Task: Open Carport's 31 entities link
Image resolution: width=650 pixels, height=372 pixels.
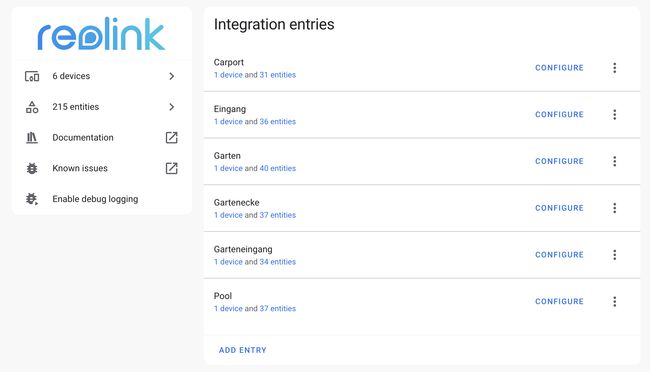Action: [x=278, y=75]
